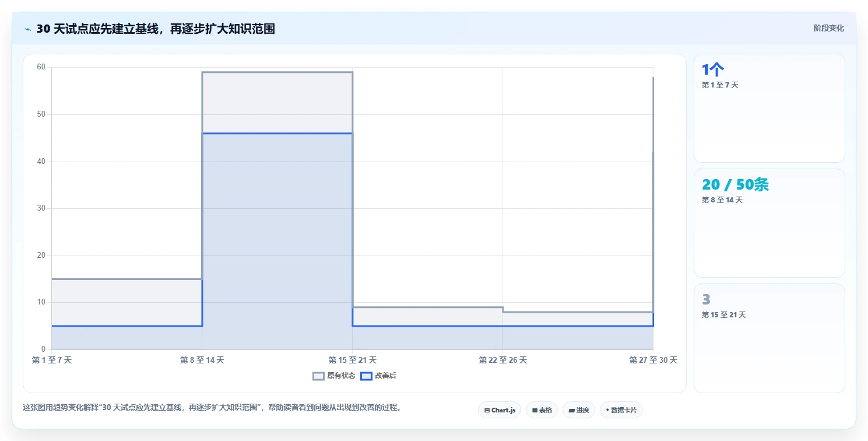The image size is (868, 441).
Task: Click the lightning icon beside the title
Action: [x=27, y=29]
